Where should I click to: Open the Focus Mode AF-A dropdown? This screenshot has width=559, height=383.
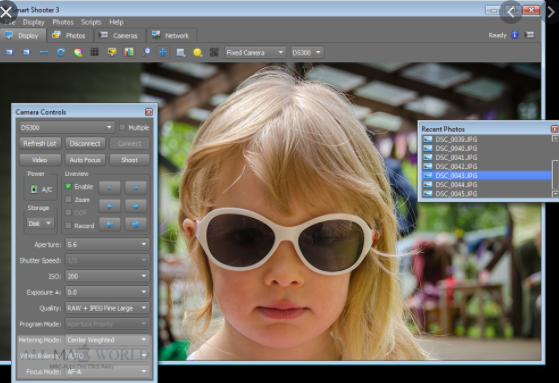click(x=107, y=372)
